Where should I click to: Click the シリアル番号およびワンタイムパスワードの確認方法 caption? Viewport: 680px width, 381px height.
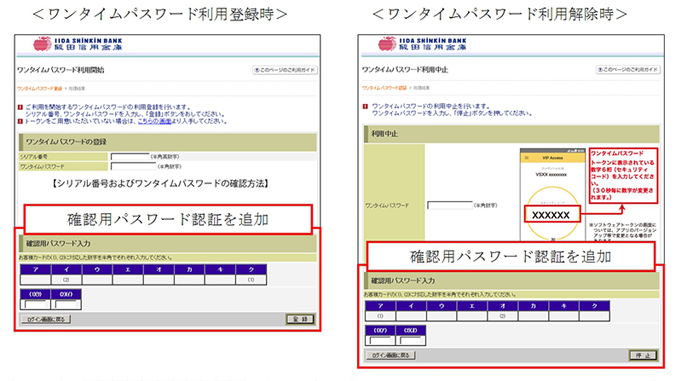[x=160, y=184]
